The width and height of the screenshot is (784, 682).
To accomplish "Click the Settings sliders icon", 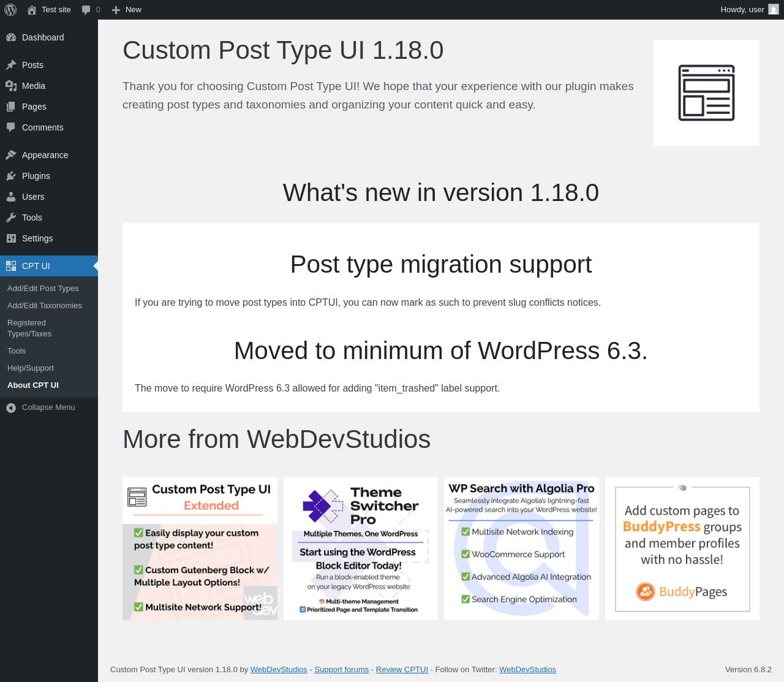I will 11,238.
